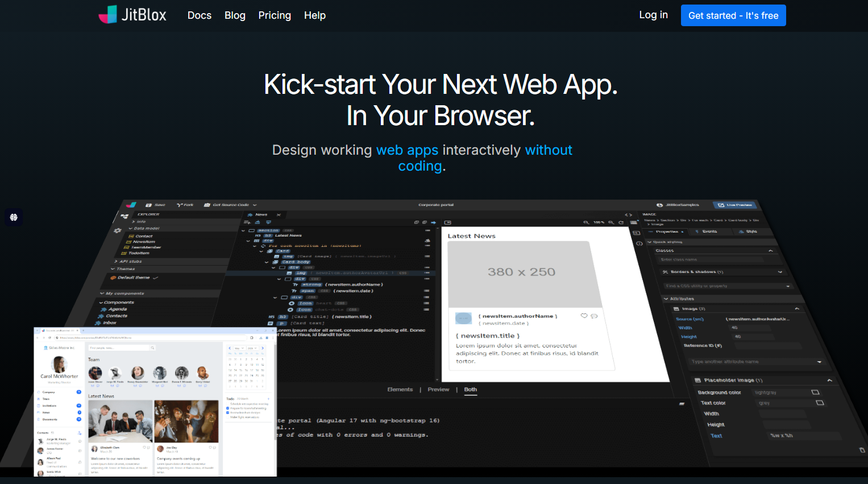
Task: Select the TeamMember data model item
Action: 143,247
